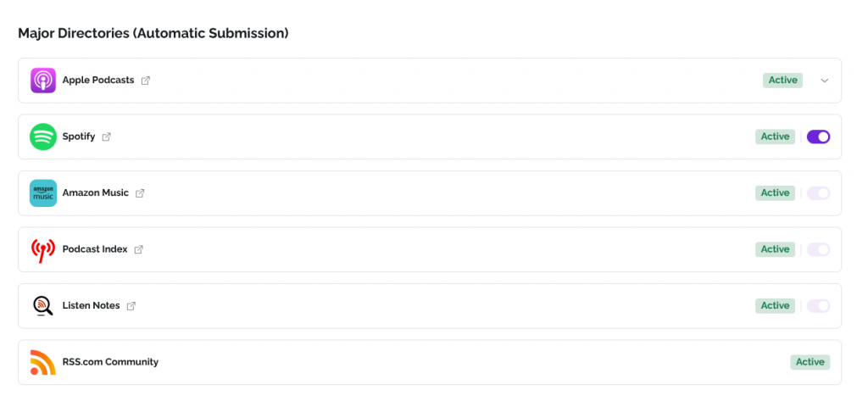This screenshot has height=407, width=868.
Task: Click the Amazon Music logo icon
Action: pos(43,193)
